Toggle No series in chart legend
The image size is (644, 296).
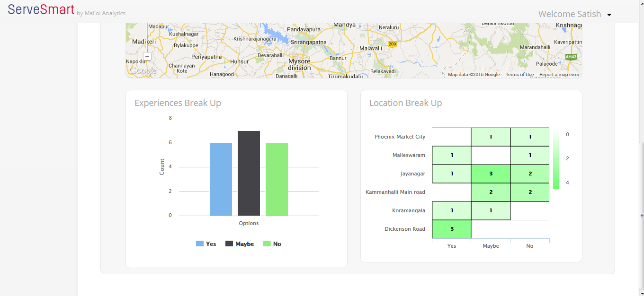click(272, 244)
